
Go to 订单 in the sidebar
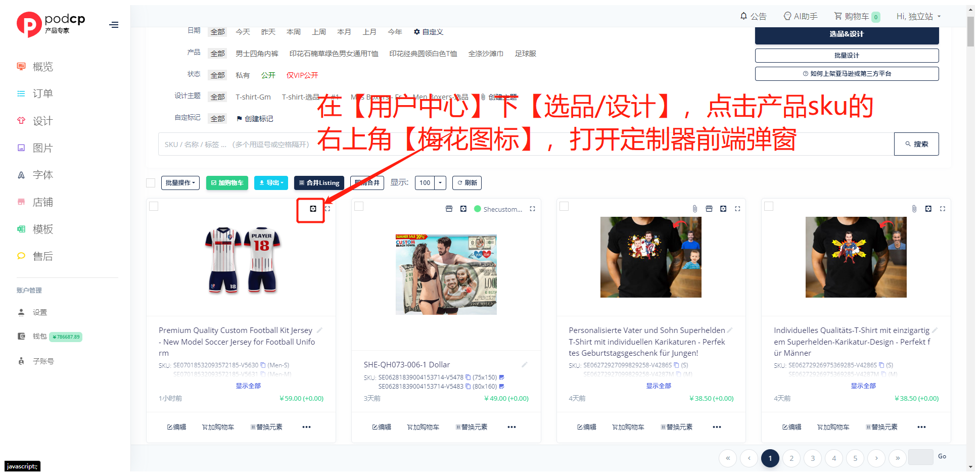pyautogui.click(x=43, y=93)
